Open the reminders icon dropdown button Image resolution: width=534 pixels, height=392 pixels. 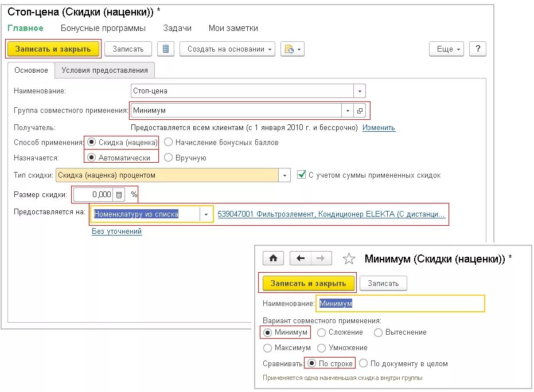(x=292, y=49)
